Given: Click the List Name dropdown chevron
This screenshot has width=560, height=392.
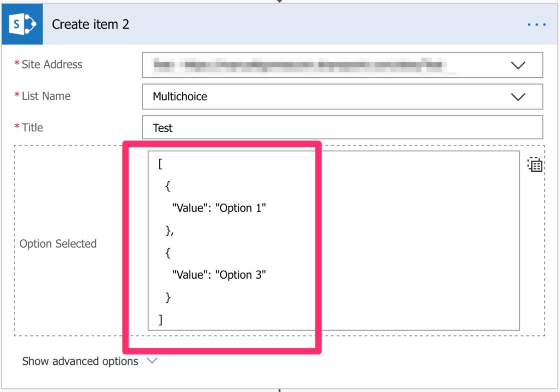Looking at the screenshot, I should [x=518, y=97].
